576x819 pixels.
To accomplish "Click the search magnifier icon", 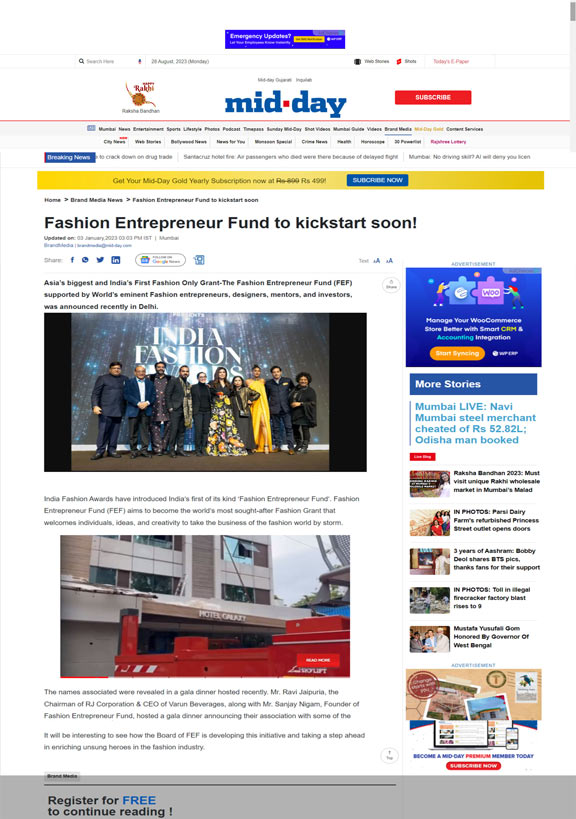I will coord(81,61).
